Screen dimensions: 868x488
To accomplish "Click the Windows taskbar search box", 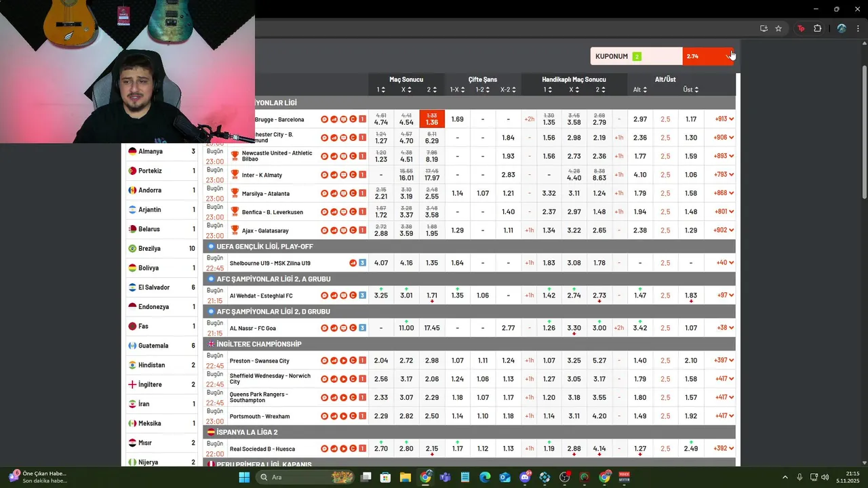I will click(306, 477).
